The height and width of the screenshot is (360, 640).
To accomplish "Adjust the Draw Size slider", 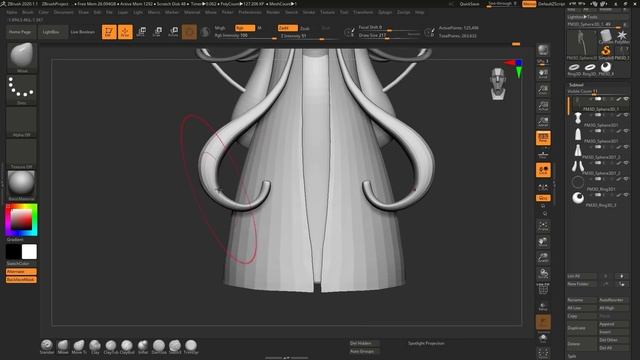I will coord(389,36).
